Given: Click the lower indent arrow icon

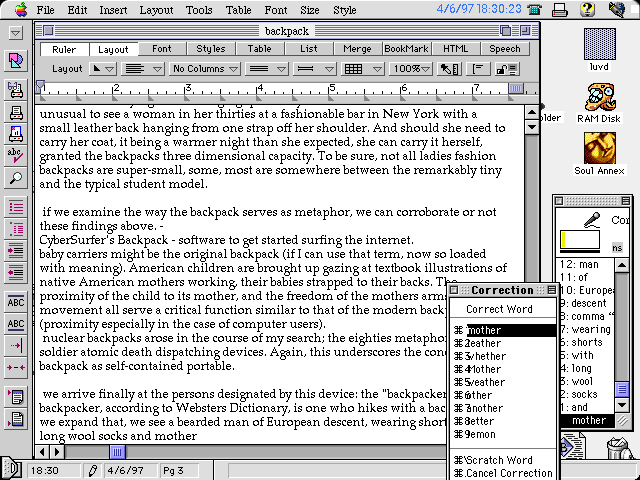Looking at the screenshot, I should point(16,273).
